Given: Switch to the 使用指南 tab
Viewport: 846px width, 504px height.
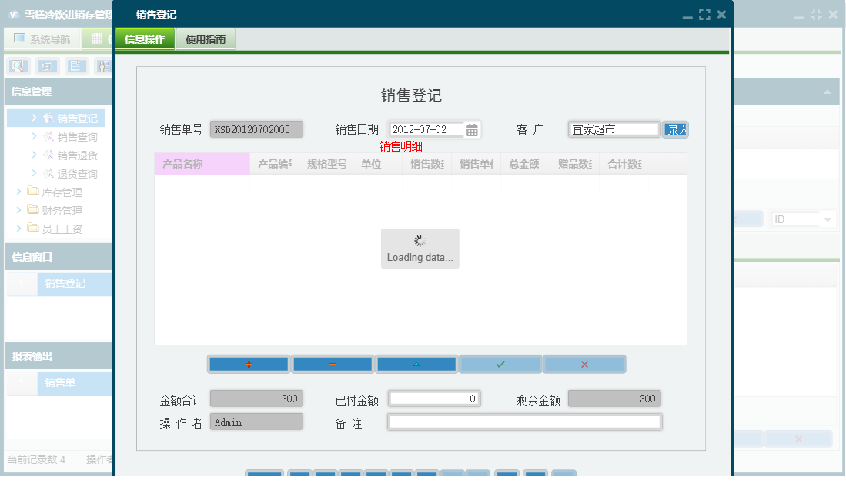Looking at the screenshot, I should pyautogui.click(x=204, y=37).
